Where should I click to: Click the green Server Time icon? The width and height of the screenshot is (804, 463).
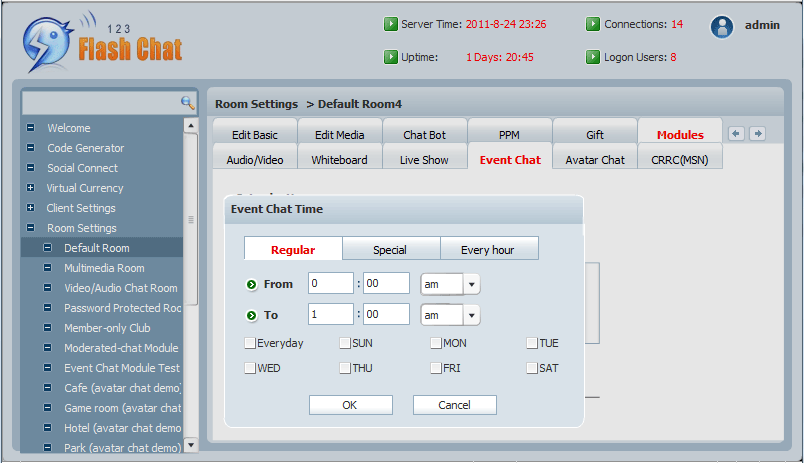point(391,24)
